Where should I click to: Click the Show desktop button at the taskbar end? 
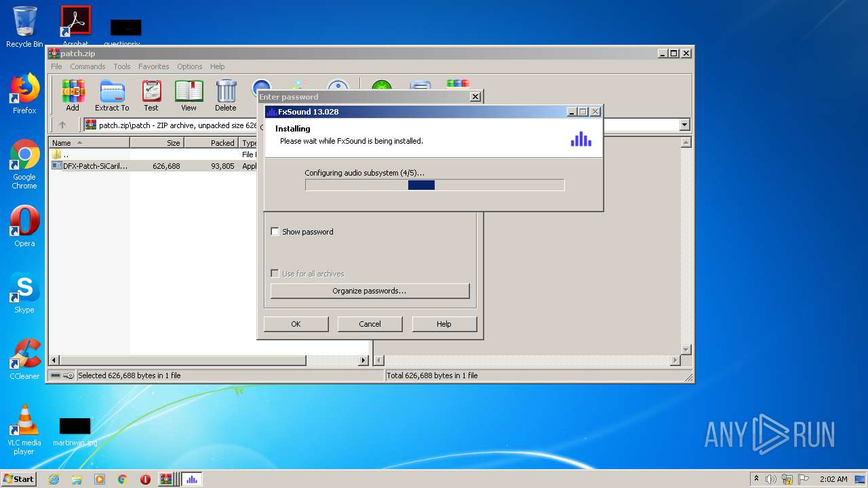pos(860,479)
